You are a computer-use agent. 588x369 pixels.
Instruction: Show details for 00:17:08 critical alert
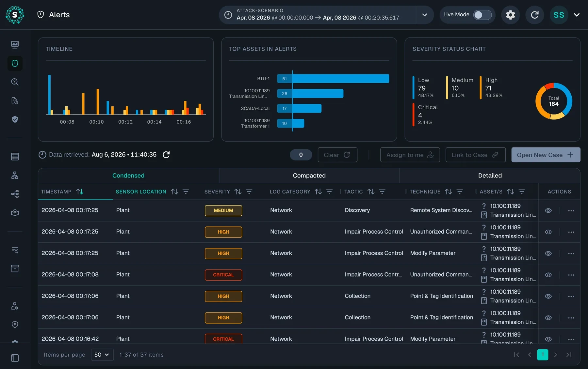coord(548,275)
